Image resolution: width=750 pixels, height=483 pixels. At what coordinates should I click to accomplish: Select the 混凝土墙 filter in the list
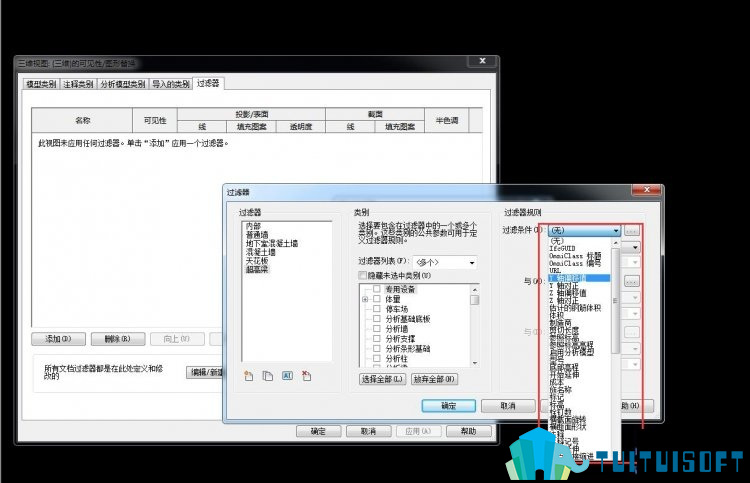[x=261, y=252]
